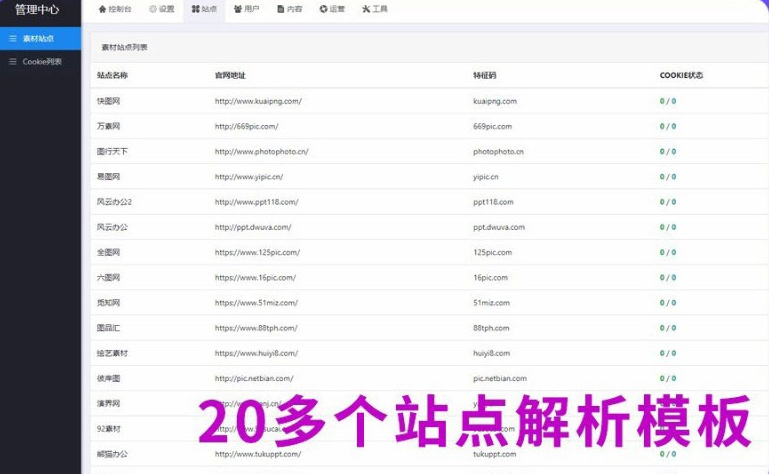Click the 88tph.com feature code

pyautogui.click(x=491, y=328)
